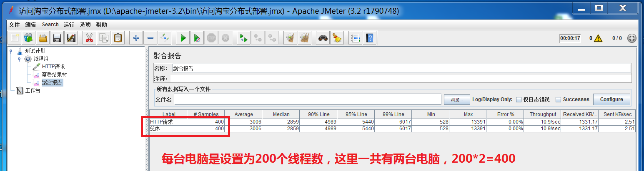Open Help with question mark icon
Image resolution: width=644 pixels, height=171 pixels.
click(369, 38)
